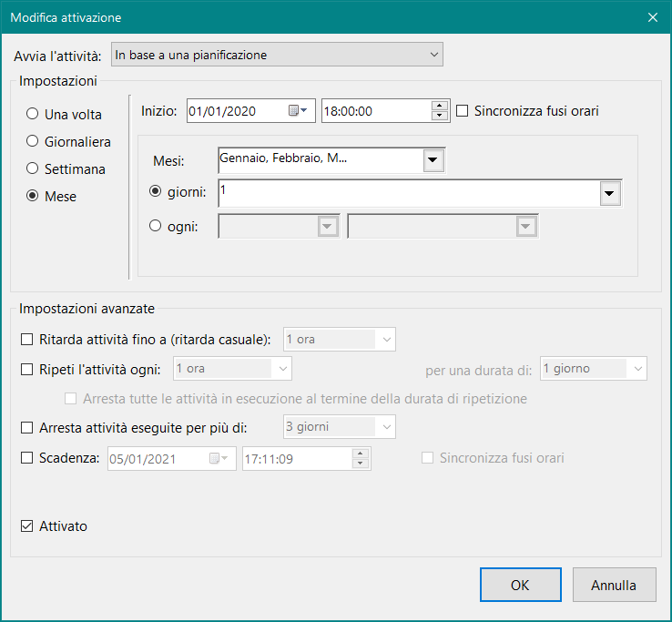Screen dimensions: 672x622
Task: Enable the Scadenza checkbox
Action: (x=27, y=458)
